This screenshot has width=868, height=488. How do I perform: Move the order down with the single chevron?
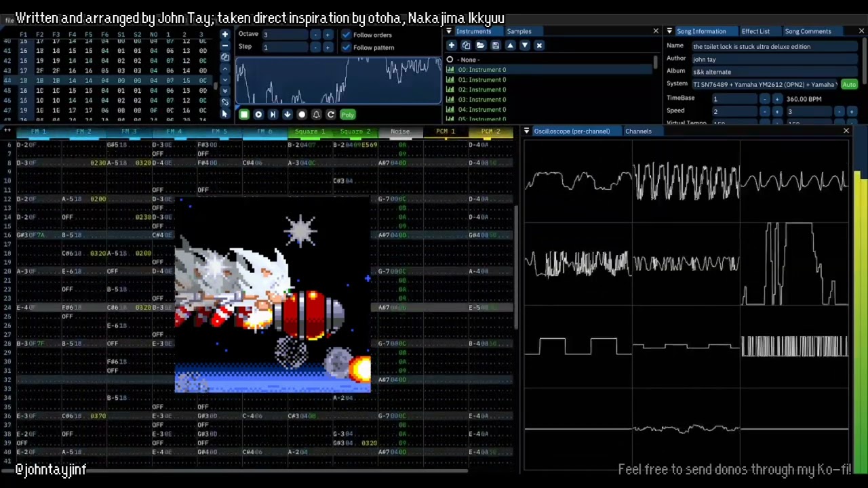(225, 80)
